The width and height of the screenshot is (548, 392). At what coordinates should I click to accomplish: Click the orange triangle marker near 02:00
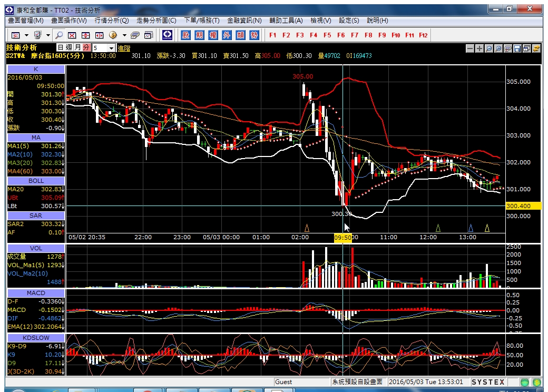point(307,228)
